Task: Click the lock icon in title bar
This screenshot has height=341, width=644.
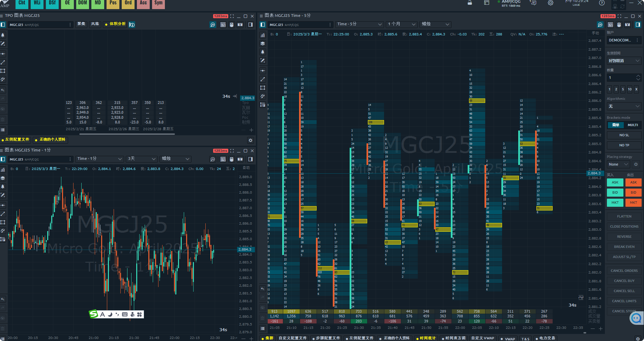Action: (470, 3)
